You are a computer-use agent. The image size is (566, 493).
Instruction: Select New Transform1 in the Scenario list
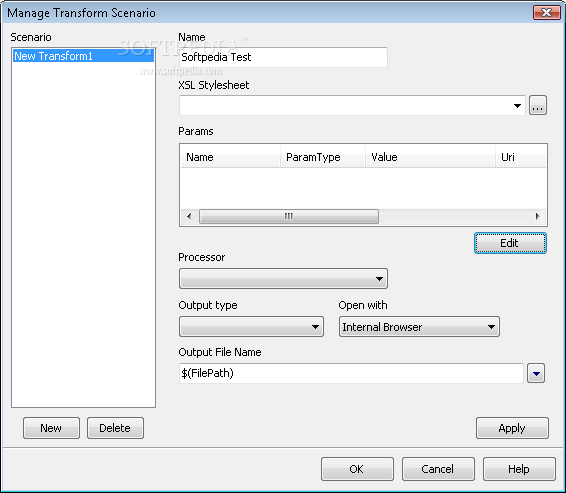pyautogui.click(x=83, y=56)
